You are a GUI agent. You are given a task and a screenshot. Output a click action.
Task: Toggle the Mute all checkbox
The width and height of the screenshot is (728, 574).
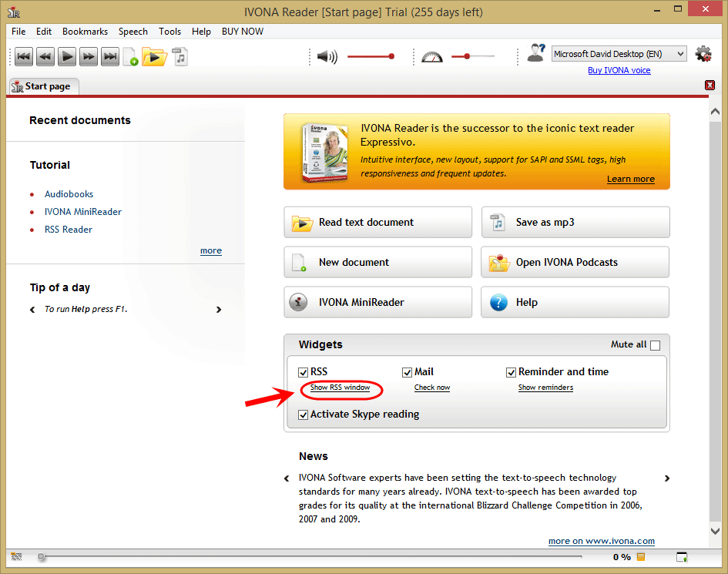click(655, 345)
